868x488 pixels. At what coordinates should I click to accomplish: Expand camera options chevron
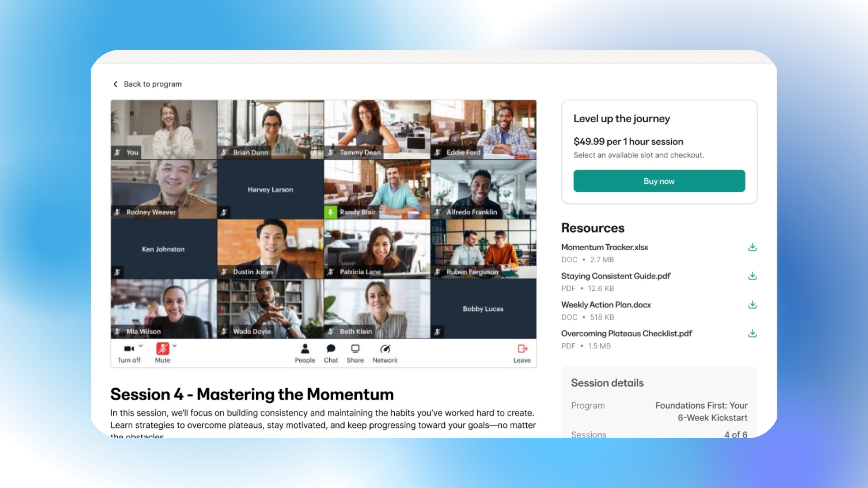(x=141, y=346)
